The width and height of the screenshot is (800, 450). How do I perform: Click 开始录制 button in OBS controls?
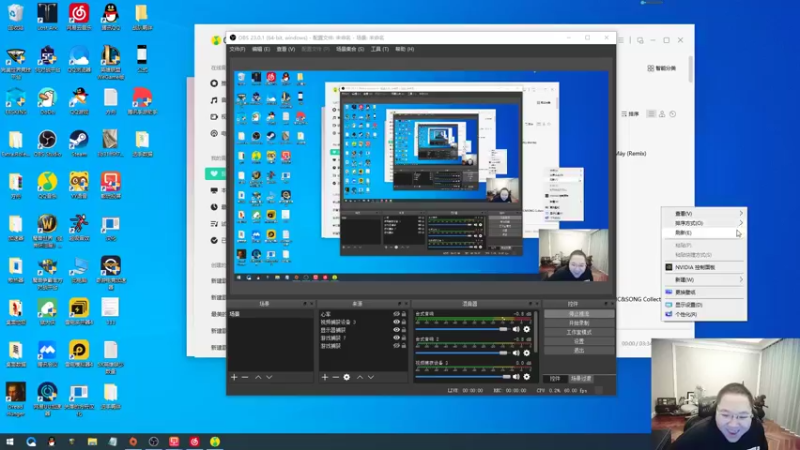(579, 323)
